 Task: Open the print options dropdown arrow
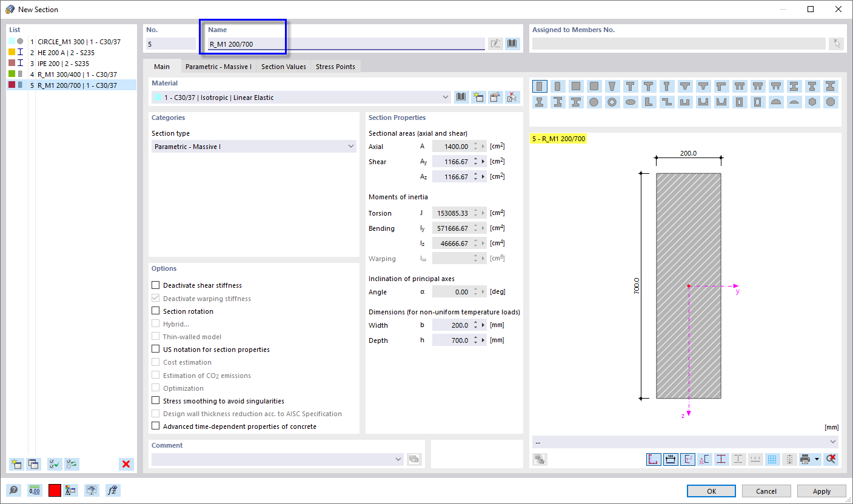click(817, 459)
